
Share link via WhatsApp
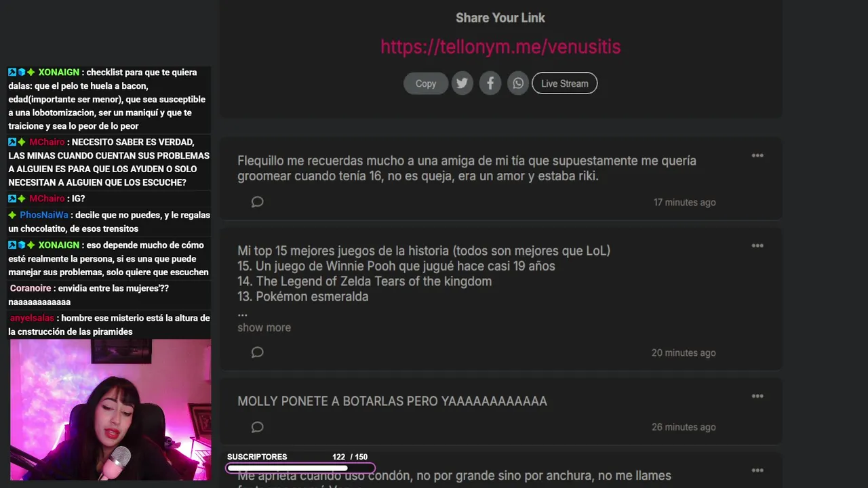point(518,83)
